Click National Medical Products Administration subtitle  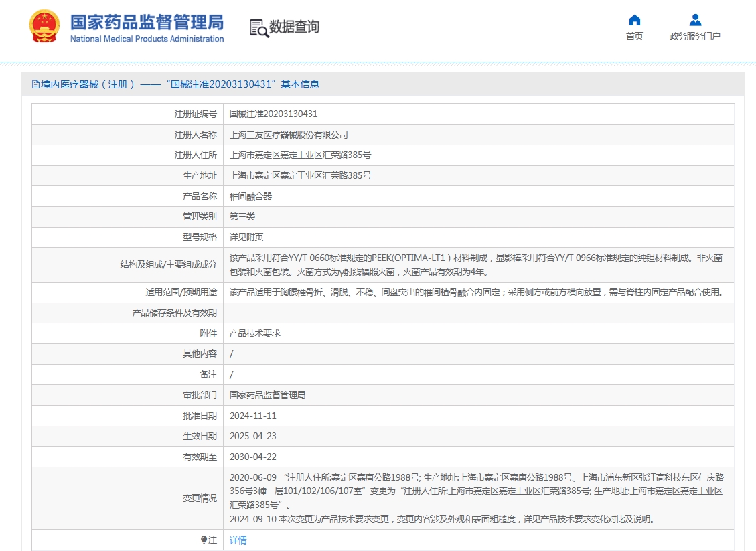[147, 39]
